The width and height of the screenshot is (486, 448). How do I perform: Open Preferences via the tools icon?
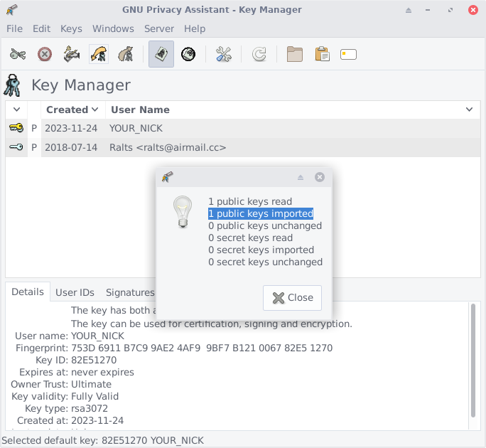[x=224, y=54]
